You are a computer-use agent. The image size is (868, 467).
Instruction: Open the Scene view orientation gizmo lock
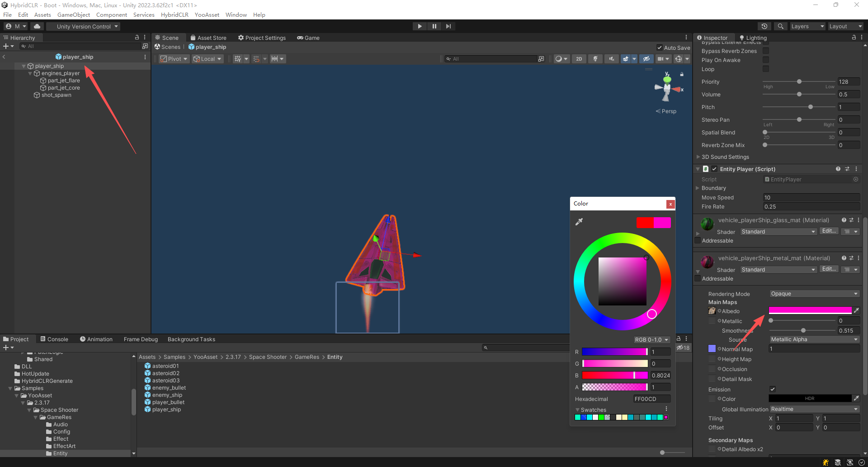click(x=682, y=74)
